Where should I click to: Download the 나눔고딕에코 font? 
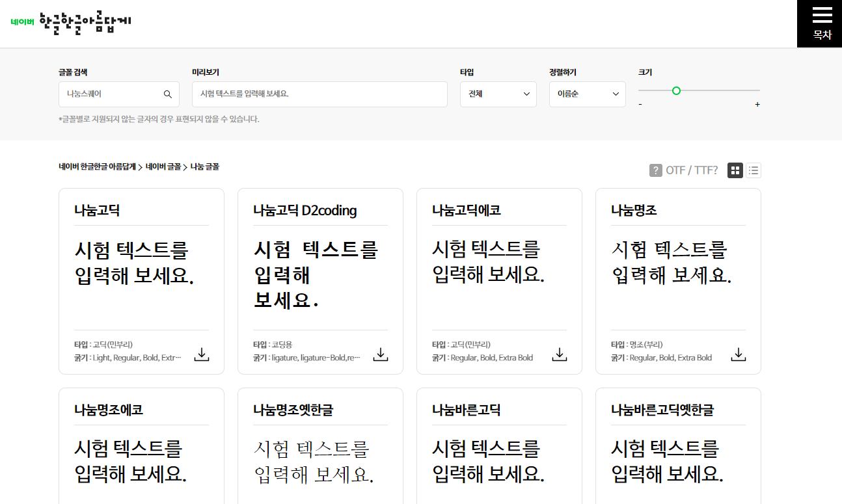click(559, 354)
